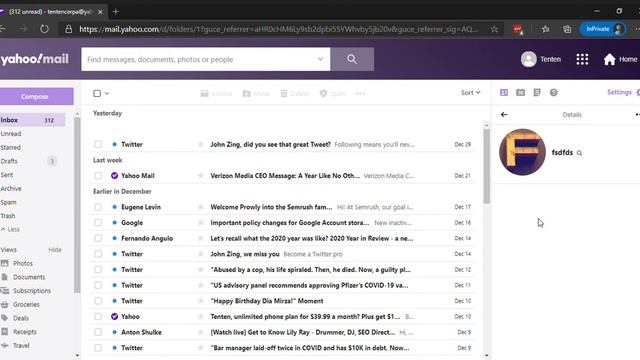Check the Google email checkbox
This screenshot has width=640, height=360.
pyautogui.click(x=98, y=222)
